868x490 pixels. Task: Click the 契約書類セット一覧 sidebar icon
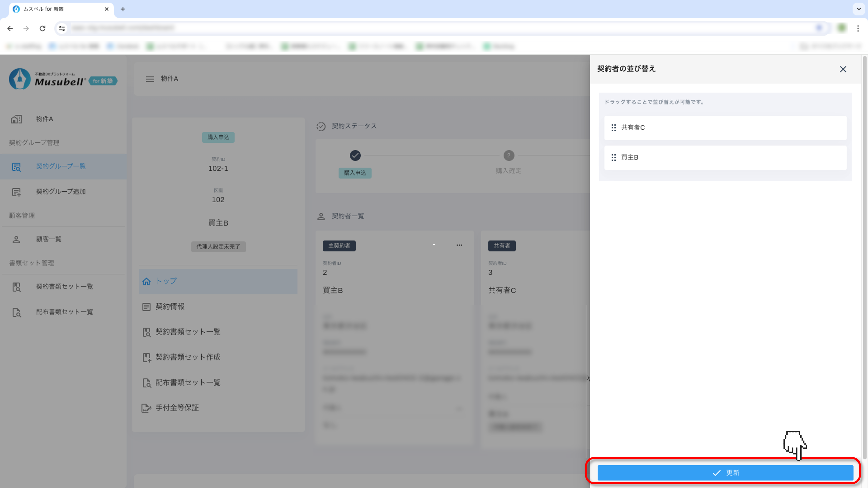(16, 287)
